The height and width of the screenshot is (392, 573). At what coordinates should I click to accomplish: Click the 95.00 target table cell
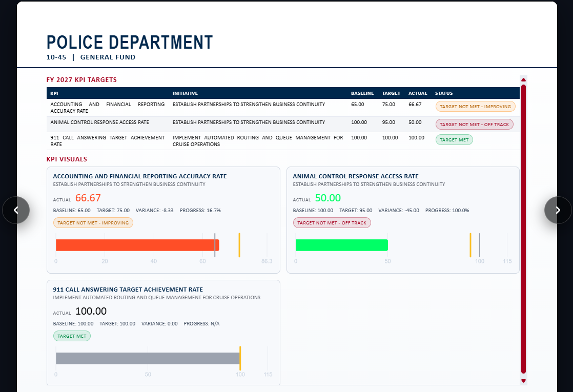click(x=389, y=122)
